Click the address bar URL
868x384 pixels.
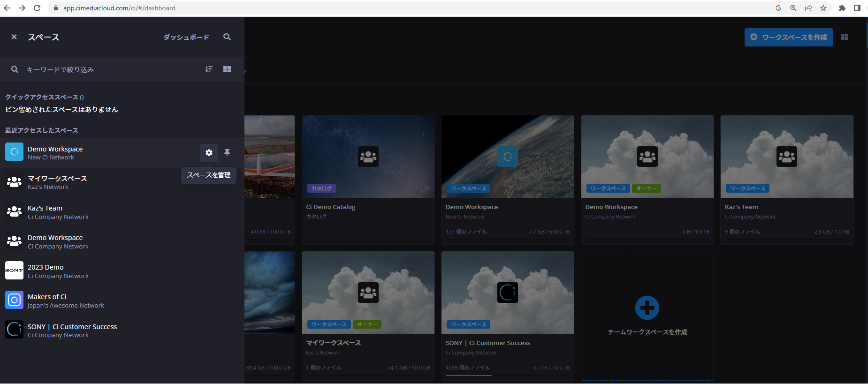coord(119,8)
